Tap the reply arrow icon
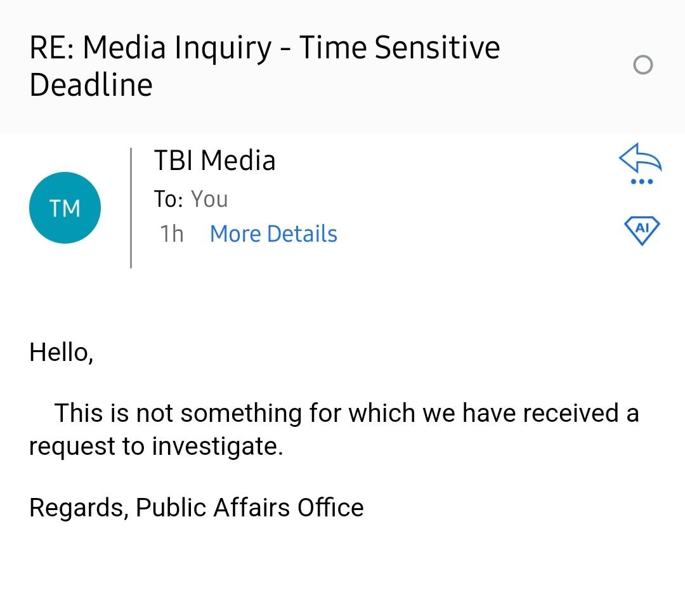This screenshot has height=616, width=685. [x=641, y=157]
